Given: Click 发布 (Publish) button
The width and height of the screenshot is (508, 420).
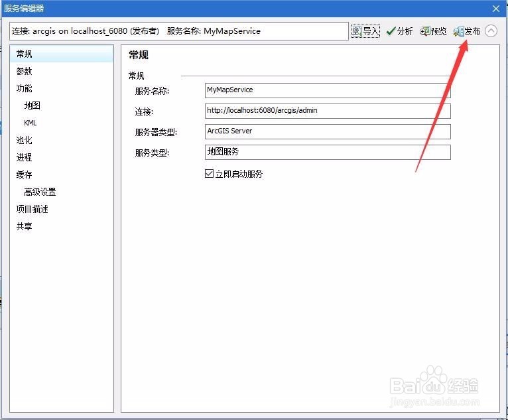Looking at the screenshot, I should coord(466,31).
